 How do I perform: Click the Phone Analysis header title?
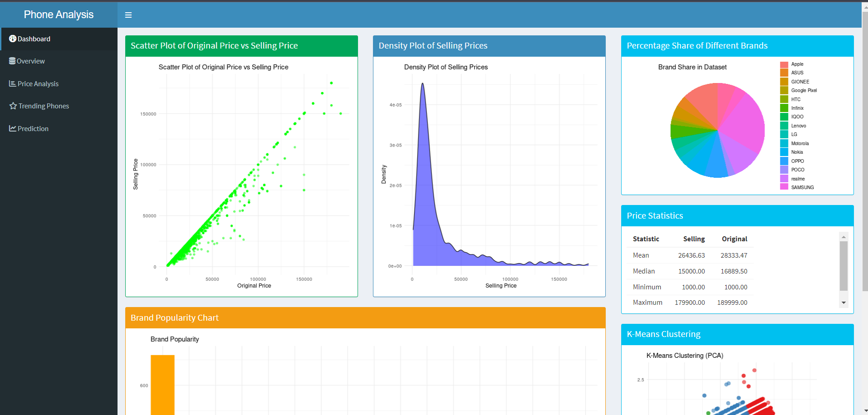(59, 15)
